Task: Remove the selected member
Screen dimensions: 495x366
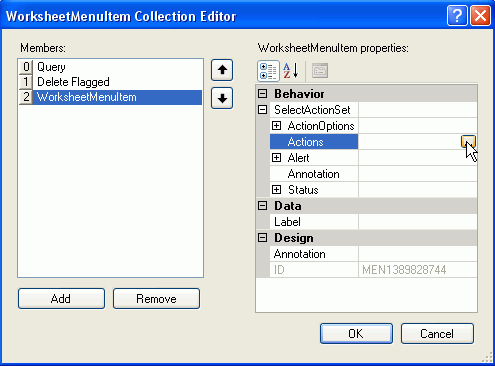Action: (x=156, y=299)
